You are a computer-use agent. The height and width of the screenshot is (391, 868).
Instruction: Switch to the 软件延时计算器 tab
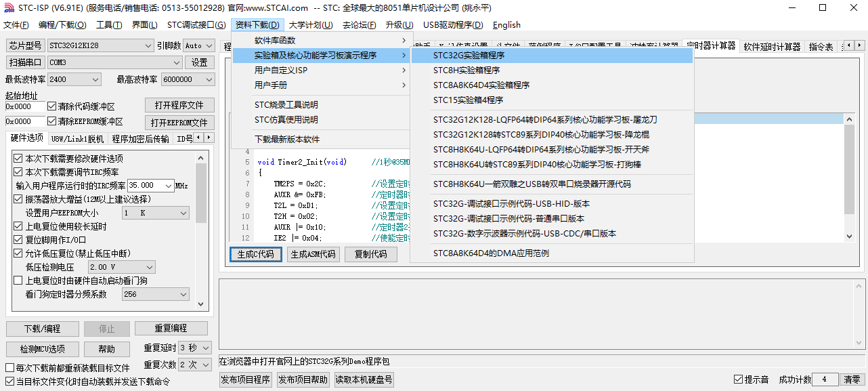click(772, 47)
